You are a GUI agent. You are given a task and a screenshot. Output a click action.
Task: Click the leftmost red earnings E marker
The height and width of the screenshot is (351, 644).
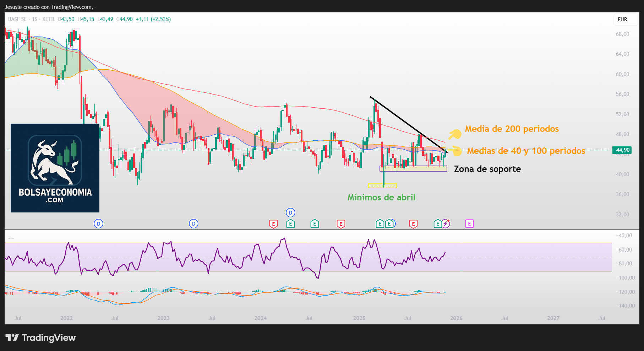273,224
